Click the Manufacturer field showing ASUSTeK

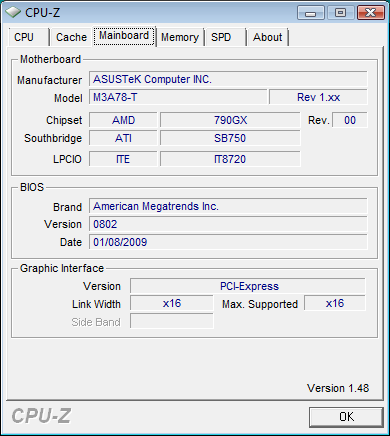point(228,79)
